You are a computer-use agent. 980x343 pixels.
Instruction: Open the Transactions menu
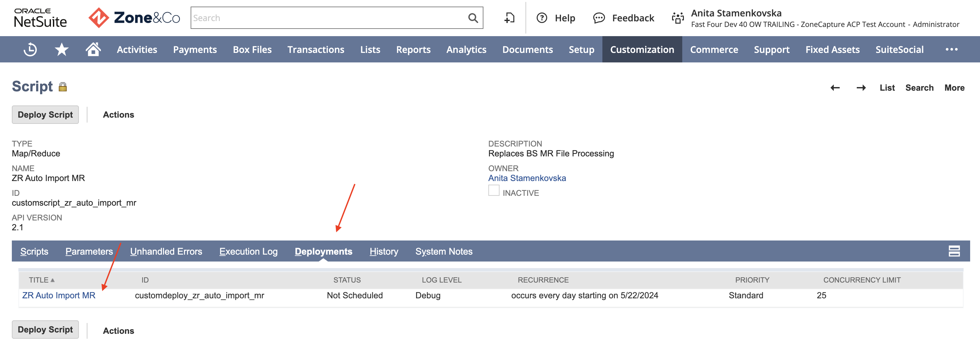pos(316,49)
